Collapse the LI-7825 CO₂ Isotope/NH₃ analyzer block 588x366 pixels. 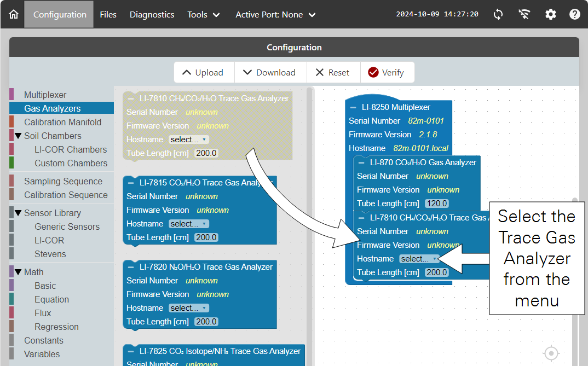(131, 351)
